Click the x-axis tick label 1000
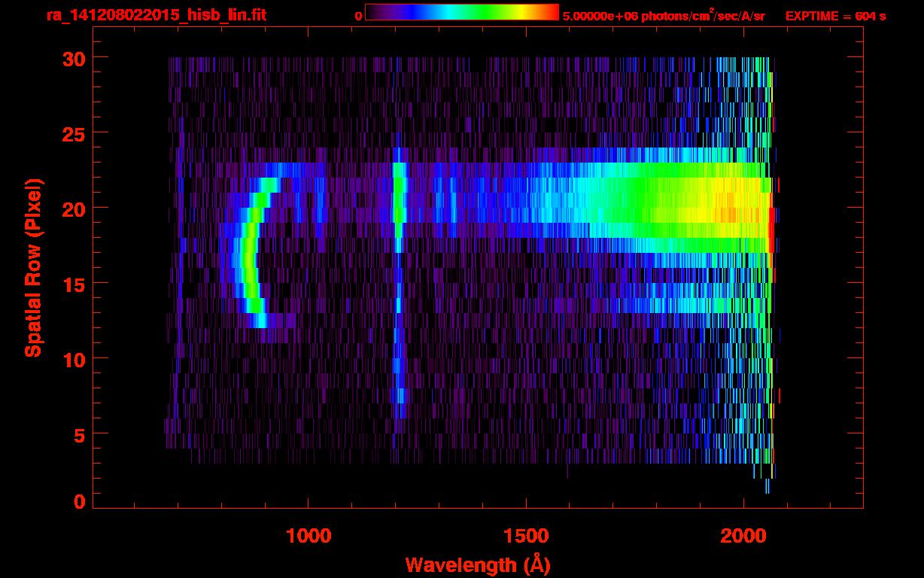 pos(308,536)
